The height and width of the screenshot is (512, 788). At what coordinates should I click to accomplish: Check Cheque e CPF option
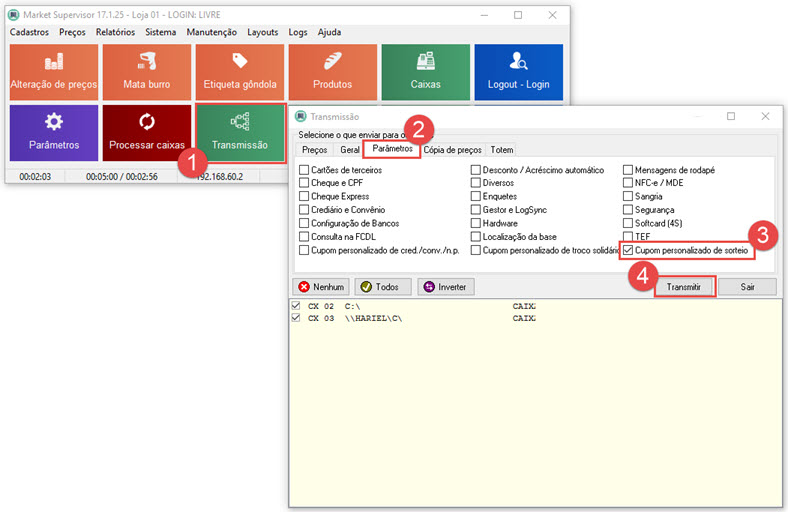point(304,183)
